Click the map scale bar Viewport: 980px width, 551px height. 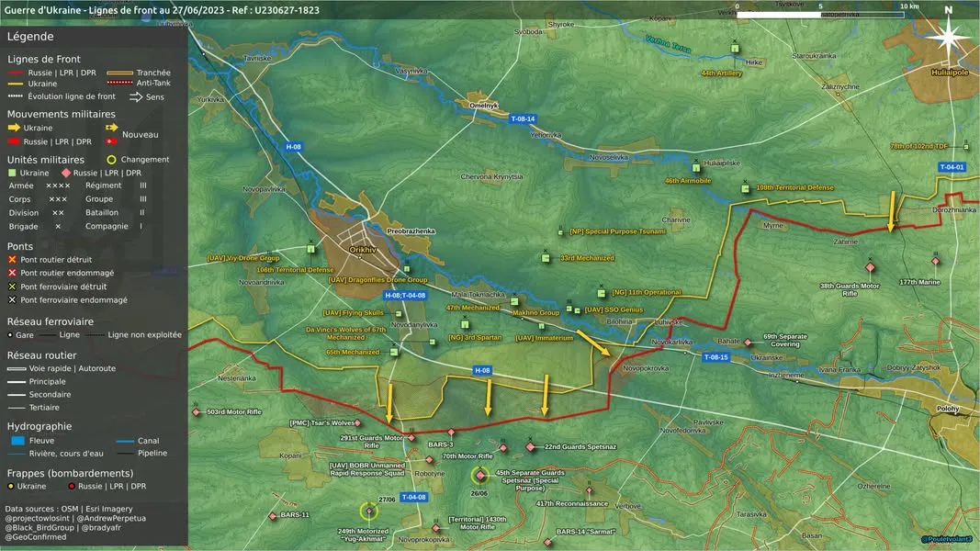click(x=820, y=15)
